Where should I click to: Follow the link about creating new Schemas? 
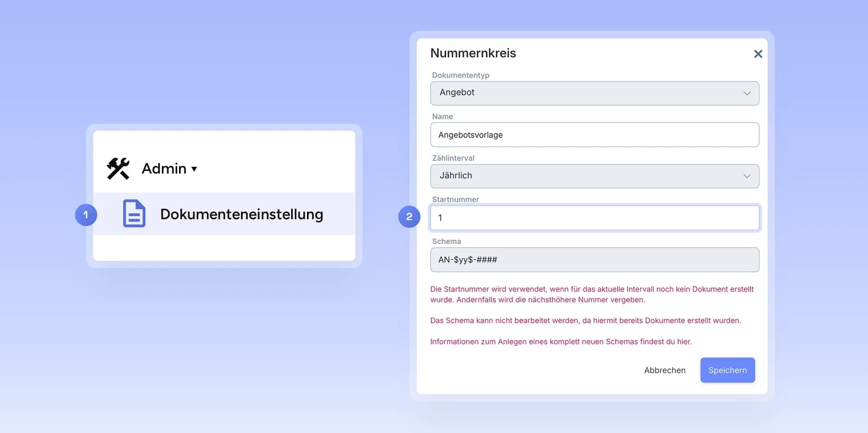pyautogui.click(x=561, y=342)
